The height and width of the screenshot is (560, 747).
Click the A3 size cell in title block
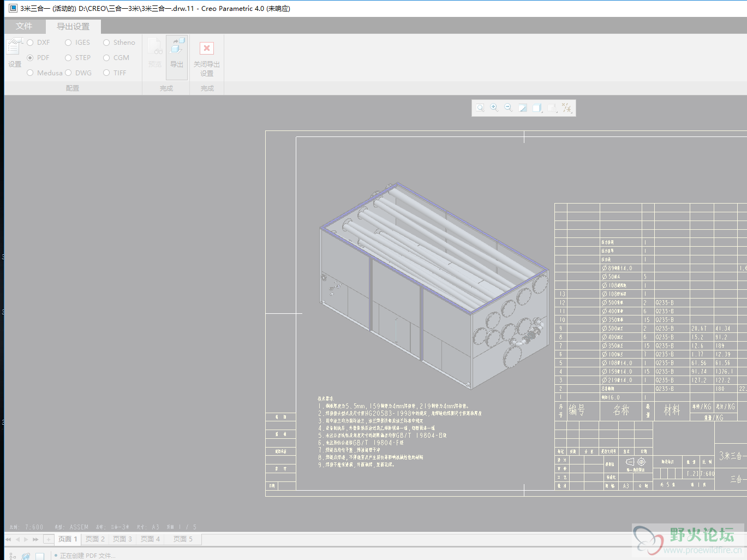pyautogui.click(x=626, y=486)
